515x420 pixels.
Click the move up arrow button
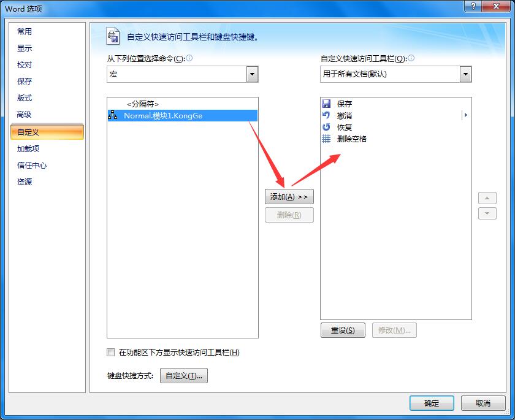(x=487, y=198)
